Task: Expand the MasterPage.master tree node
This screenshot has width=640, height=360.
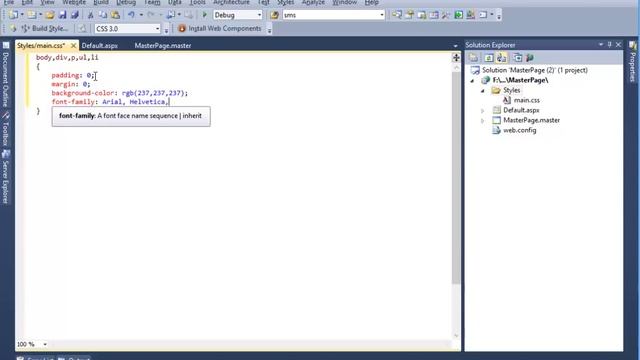Action: [x=482, y=121]
